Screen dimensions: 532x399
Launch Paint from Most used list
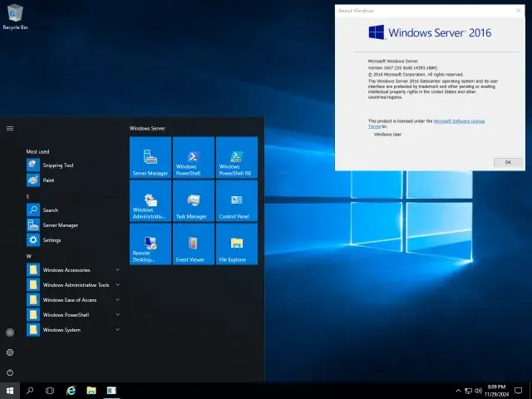[73, 180]
